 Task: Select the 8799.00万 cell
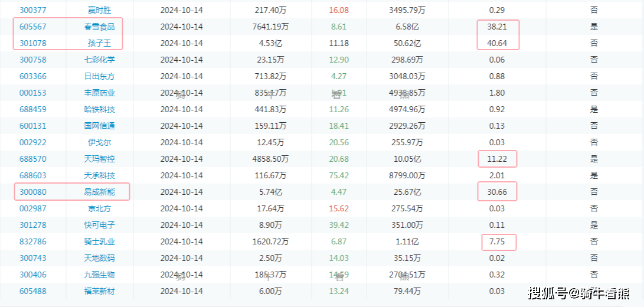click(407, 175)
